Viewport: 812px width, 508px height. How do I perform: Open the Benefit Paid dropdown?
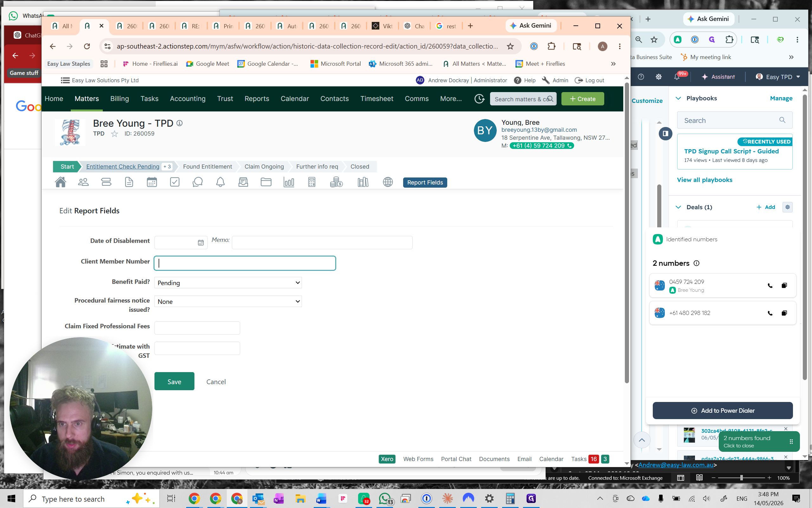pos(228,283)
